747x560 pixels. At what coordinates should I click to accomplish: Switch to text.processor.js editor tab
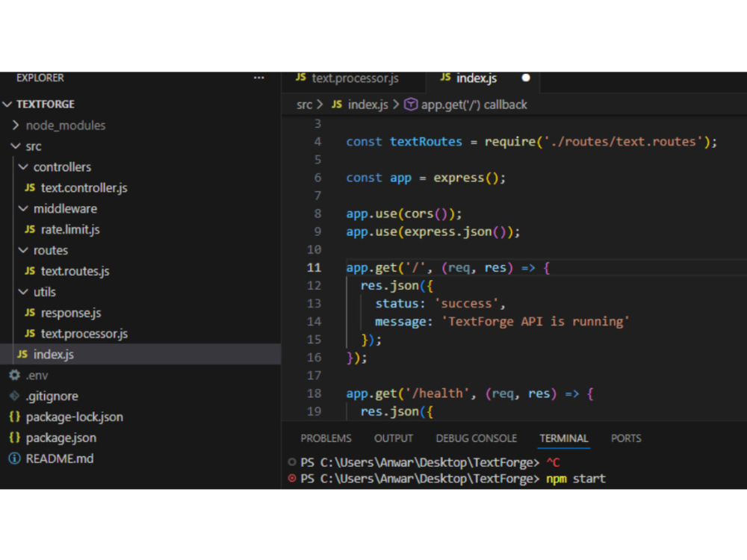point(353,78)
